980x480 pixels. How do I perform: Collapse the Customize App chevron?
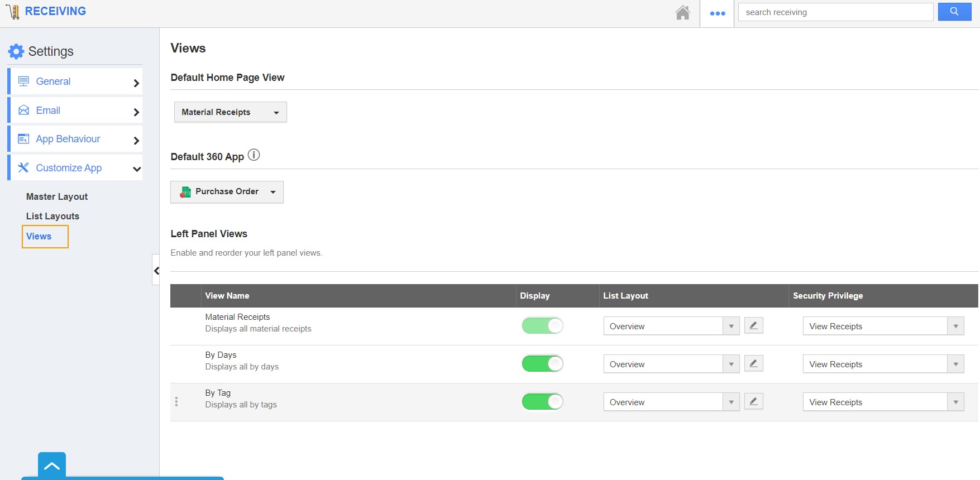tap(137, 169)
